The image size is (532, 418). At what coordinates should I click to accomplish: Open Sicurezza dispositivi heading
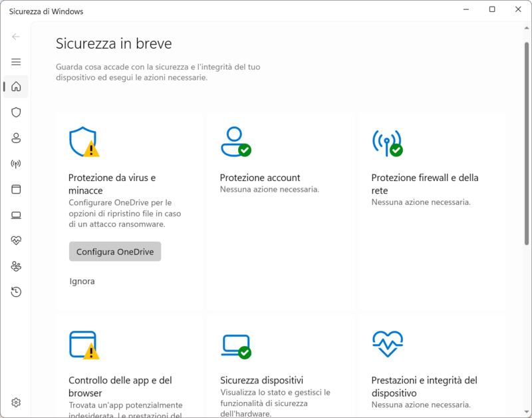pos(261,380)
